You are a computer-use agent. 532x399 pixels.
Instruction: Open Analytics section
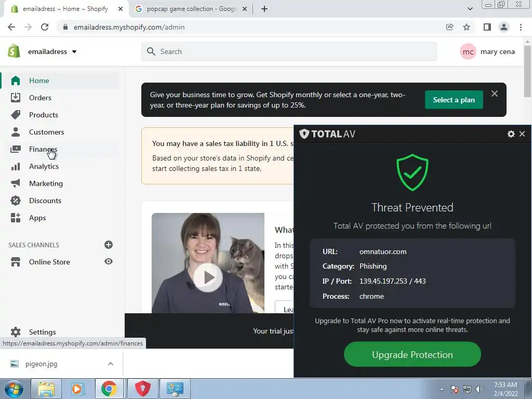pyautogui.click(x=44, y=166)
